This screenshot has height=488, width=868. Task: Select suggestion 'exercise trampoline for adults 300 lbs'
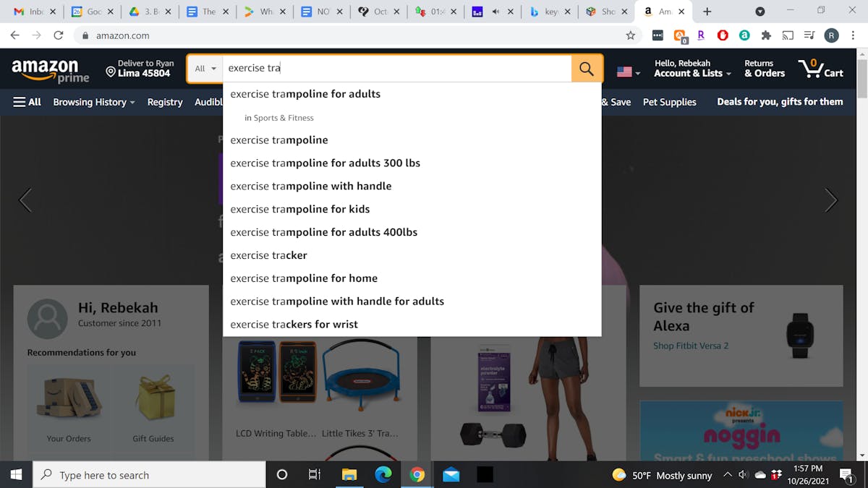pos(412,163)
